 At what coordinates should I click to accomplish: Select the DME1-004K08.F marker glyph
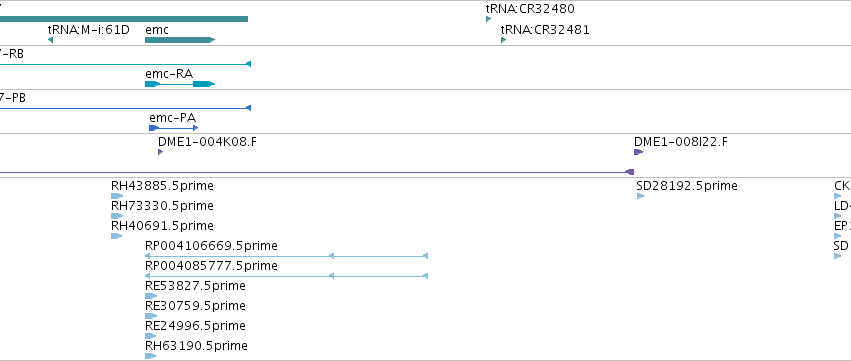(x=161, y=152)
